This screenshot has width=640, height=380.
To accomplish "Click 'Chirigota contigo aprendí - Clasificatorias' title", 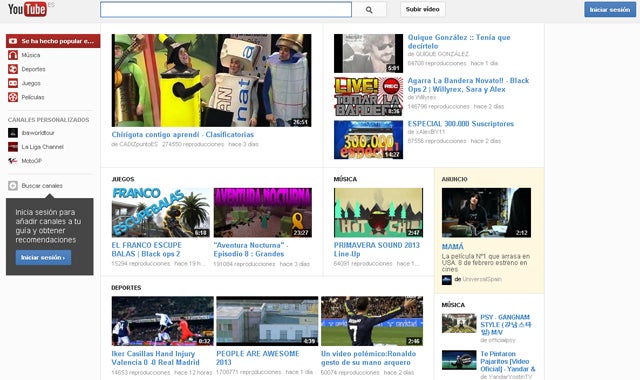I will [182, 134].
